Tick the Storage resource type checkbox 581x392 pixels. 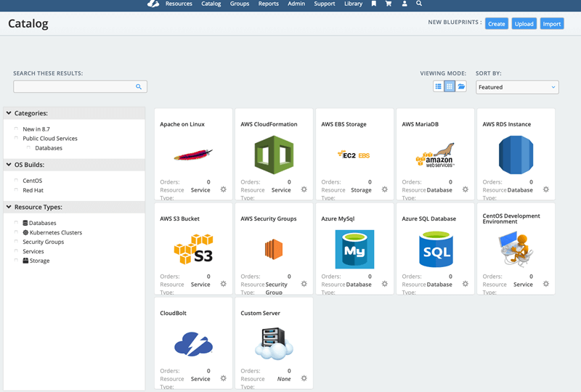tap(16, 261)
